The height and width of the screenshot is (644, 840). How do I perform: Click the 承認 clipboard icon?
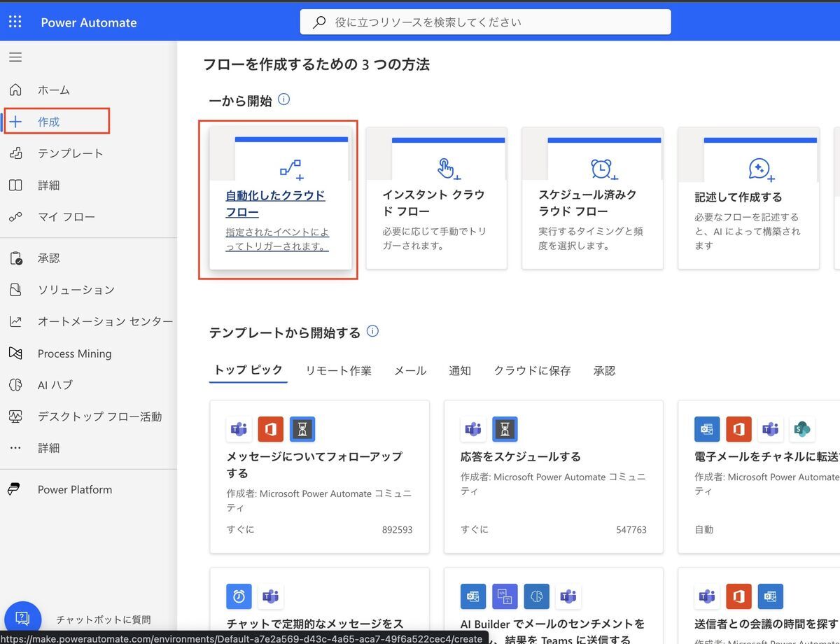pyautogui.click(x=15, y=258)
